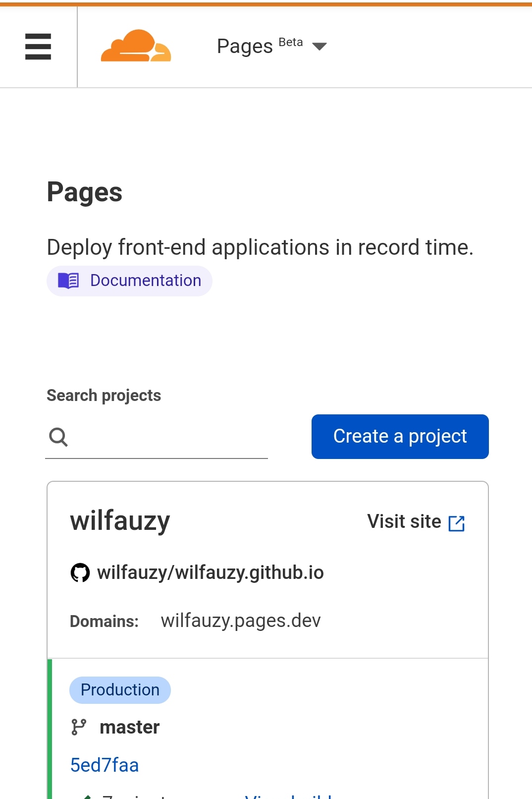The height and width of the screenshot is (799, 532).
Task: Click the Production environment badge
Action: pyautogui.click(x=120, y=690)
